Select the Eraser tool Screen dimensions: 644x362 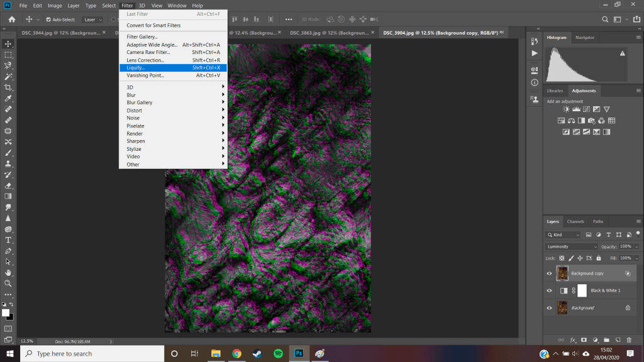point(8,185)
